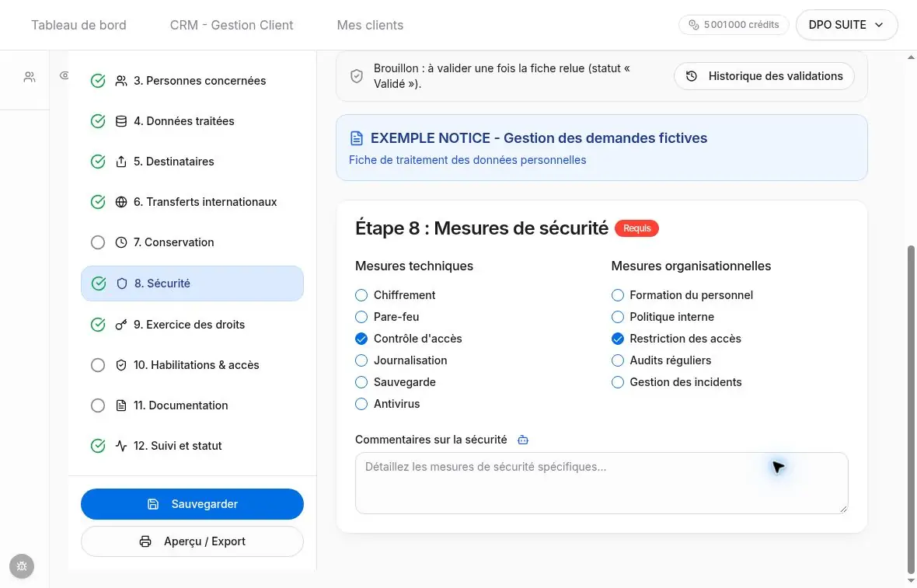Check Audits réguliers
The image size is (917, 588).
618,360
